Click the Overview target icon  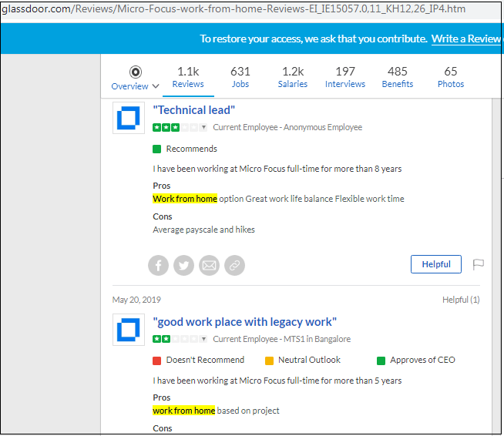(x=136, y=72)
